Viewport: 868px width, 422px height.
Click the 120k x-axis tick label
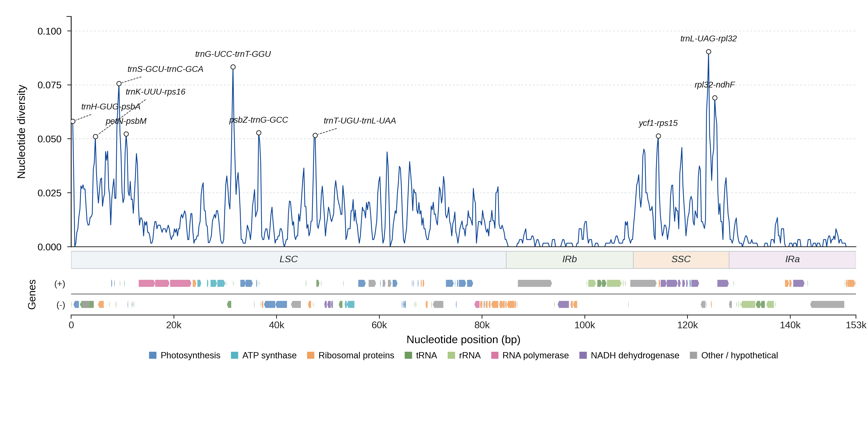pos(687,325)
